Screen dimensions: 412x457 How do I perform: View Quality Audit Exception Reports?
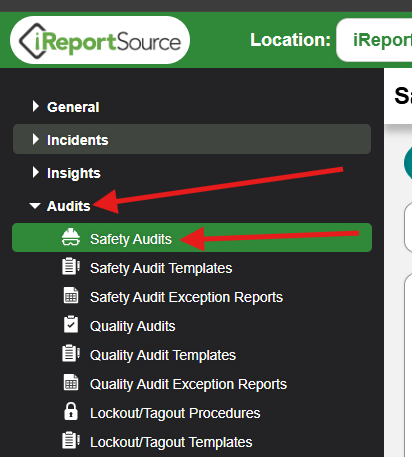click(188, 384)
